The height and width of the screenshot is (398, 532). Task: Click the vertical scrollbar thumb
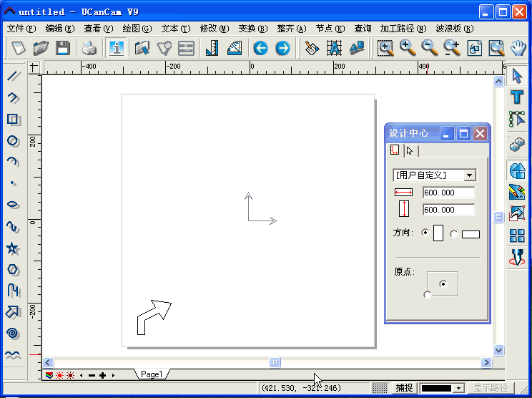tap(498, 216)
